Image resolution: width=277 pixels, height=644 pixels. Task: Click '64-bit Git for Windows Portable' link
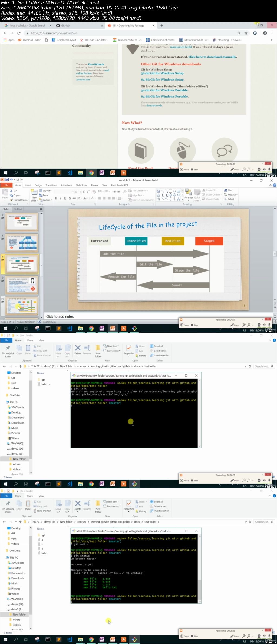tap(164, 97)
